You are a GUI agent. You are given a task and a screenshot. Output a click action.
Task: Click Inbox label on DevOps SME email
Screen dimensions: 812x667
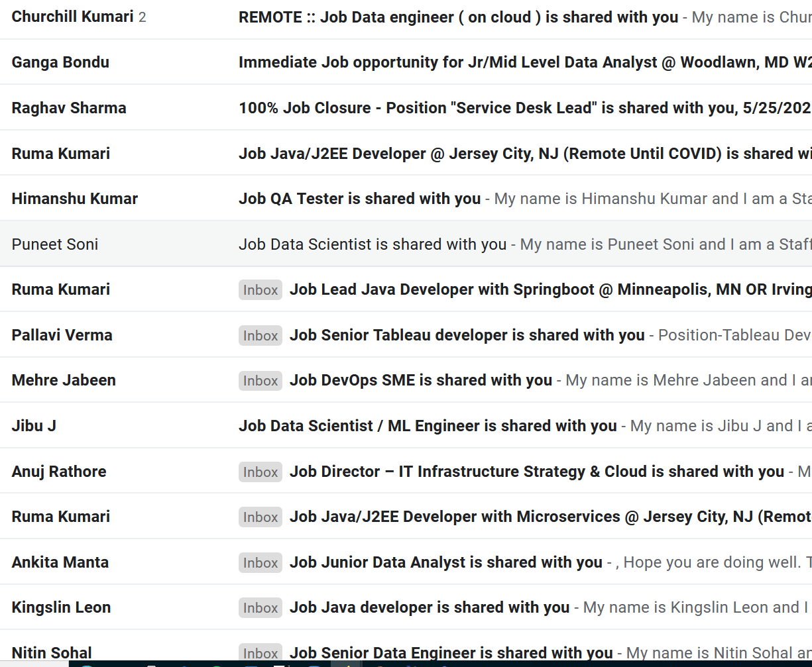pyautogui.click(x=261, y=381)
